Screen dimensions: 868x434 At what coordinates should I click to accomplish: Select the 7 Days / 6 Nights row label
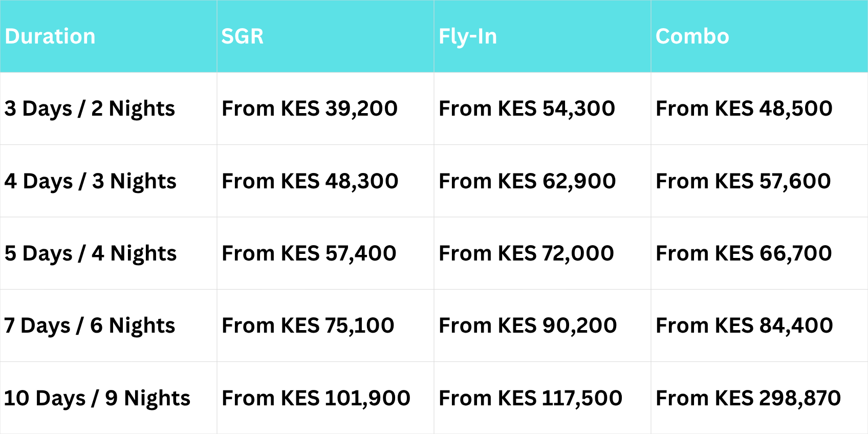[x=90, y=325]
